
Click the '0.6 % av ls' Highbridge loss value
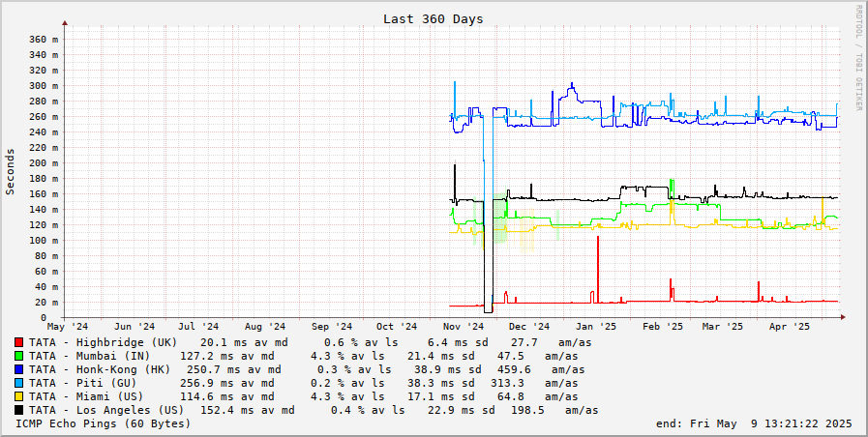click(x=361, y=342)
